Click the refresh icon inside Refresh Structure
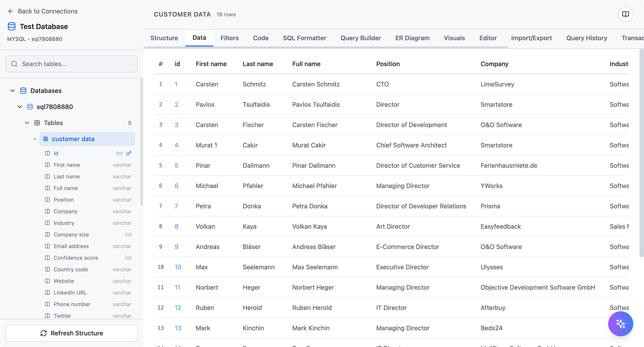Viewport: 644px width, 347px height. [x=43, y=333]
